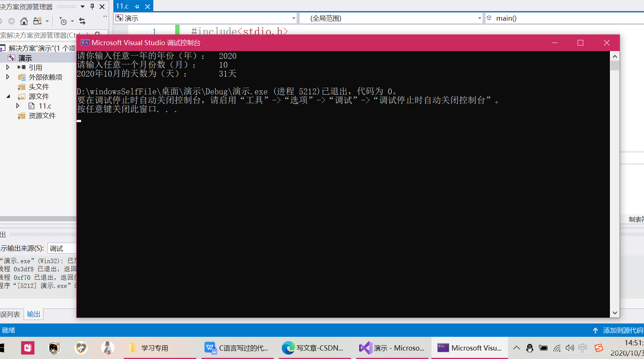Select the 资源文件 folder
This screenshot has height=359, width=644.
tap(42, 115)
